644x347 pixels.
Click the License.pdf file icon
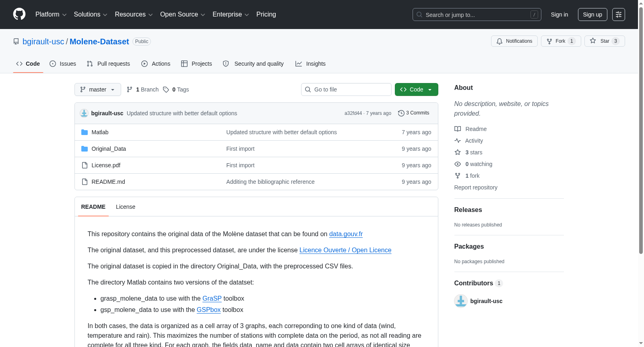click(x=85, y=165)
